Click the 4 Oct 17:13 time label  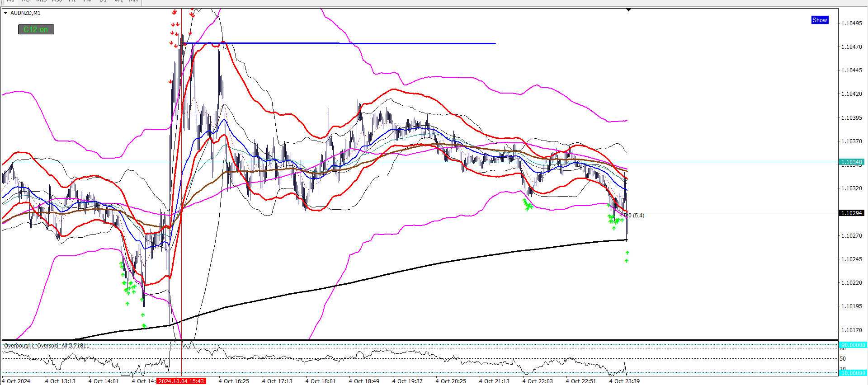point(277,381)
